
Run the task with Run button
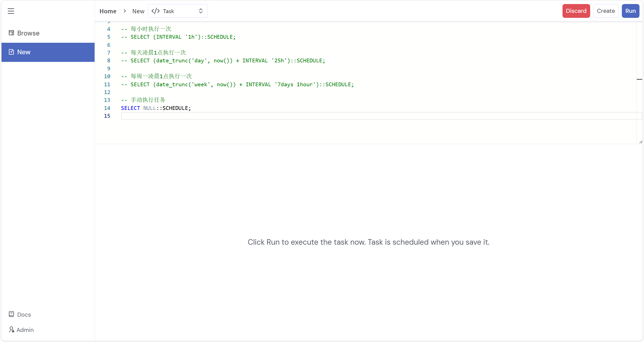(630, 11)
